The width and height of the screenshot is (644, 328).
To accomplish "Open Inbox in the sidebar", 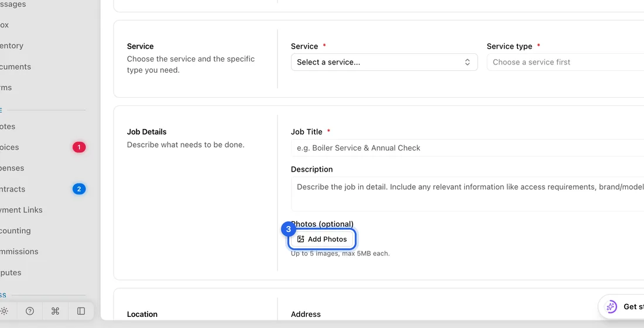I will pyautogui.click(x=5, y=25).
